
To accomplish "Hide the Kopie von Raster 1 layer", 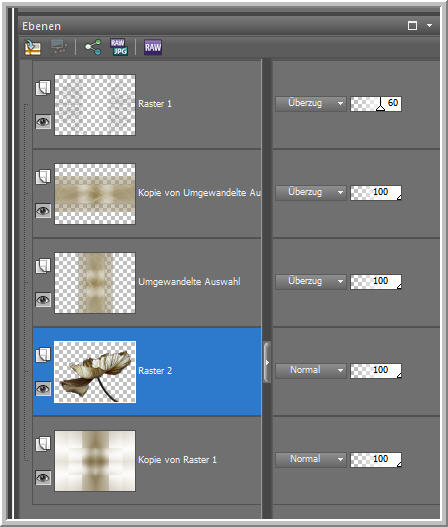I will (43, 478).
